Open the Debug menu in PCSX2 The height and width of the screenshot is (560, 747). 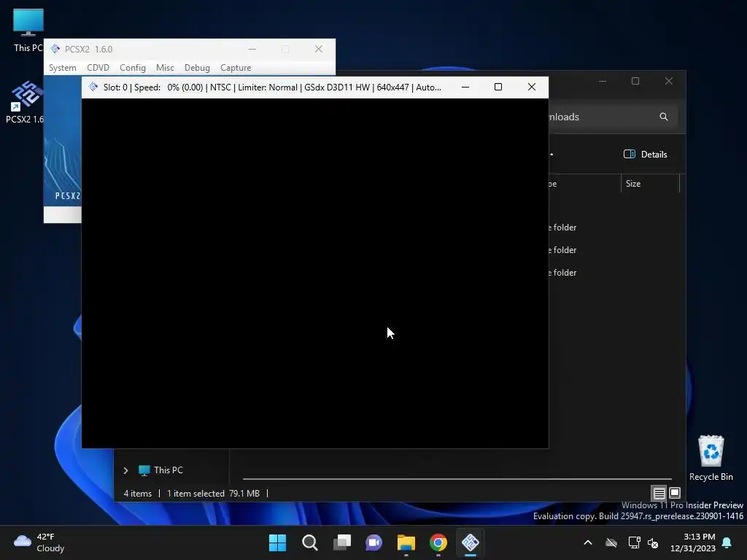click(x=197, y=68)
